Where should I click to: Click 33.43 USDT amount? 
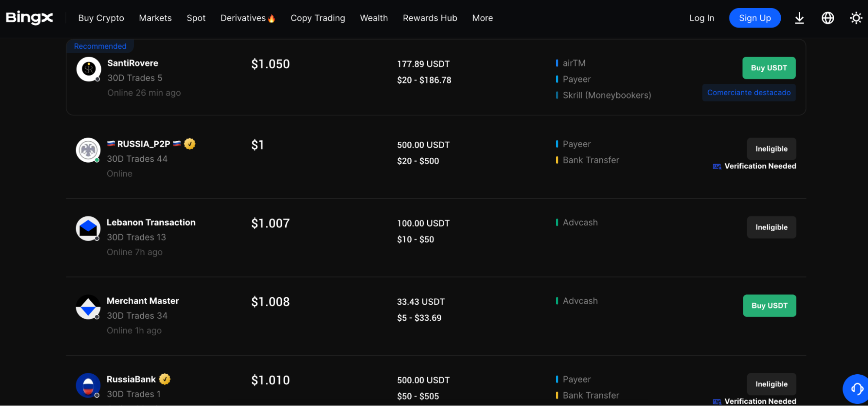point(421,302)
